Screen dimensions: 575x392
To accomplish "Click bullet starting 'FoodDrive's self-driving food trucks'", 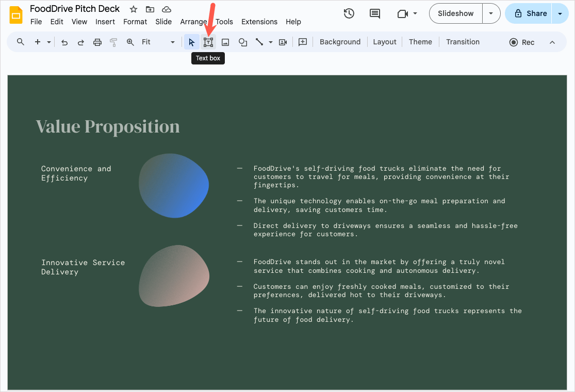I will pos(382,177).
